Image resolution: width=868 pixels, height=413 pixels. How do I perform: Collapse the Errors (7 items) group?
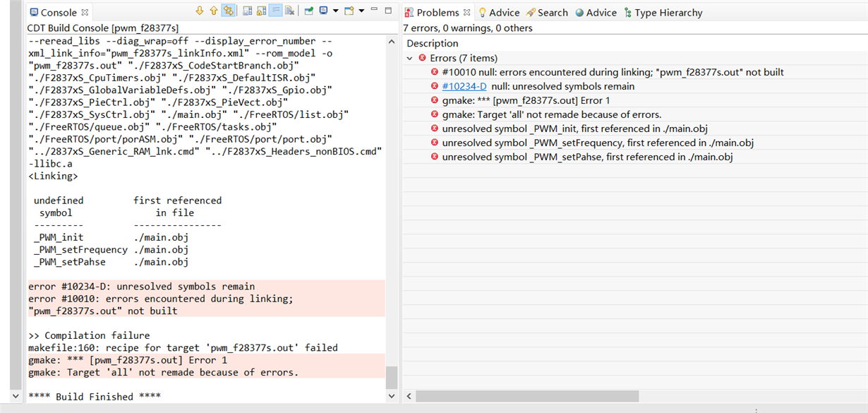[x=410, y=58]
